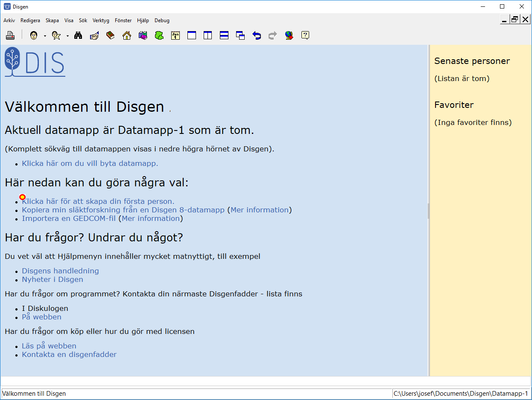Image resolution: width=532 pixels, height=400 pixels.
Task: Click the side-by-side windows layout icon
Action: [x=208, y=35]
